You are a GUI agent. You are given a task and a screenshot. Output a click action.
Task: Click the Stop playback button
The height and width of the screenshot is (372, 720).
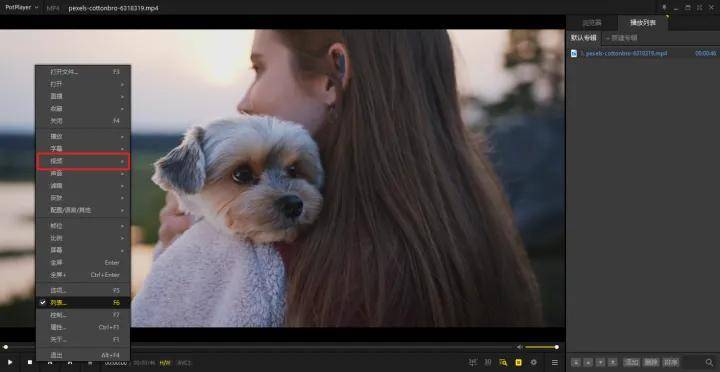[30, 362]
